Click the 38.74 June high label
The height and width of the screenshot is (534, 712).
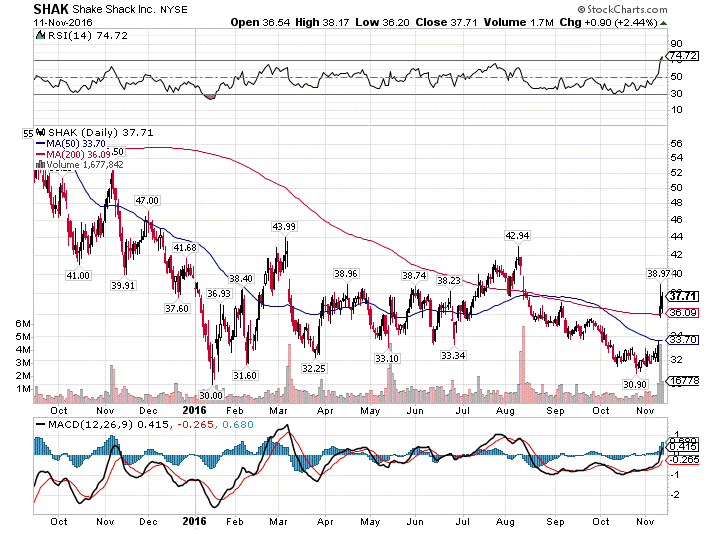point(414,275)
